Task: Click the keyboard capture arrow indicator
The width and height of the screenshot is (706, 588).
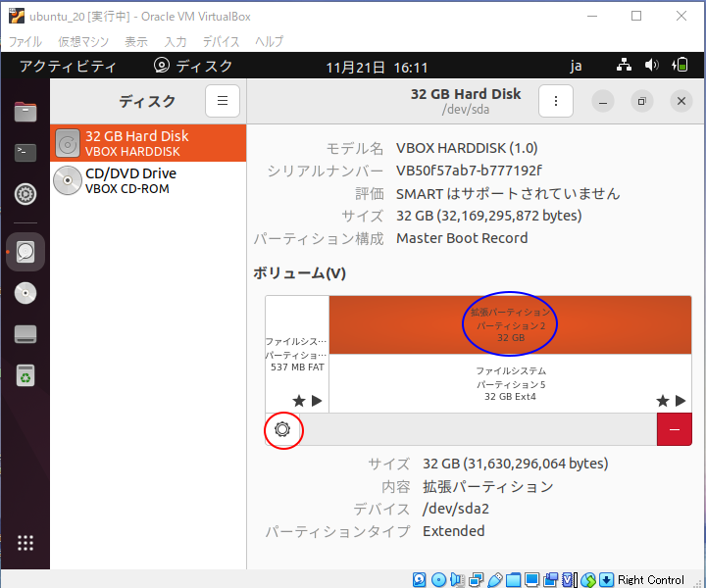Action: (607, 579)
